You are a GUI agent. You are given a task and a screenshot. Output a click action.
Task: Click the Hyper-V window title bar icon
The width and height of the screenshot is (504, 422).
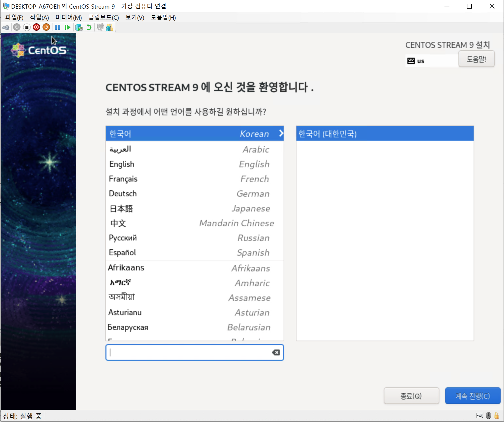[6, 6]
